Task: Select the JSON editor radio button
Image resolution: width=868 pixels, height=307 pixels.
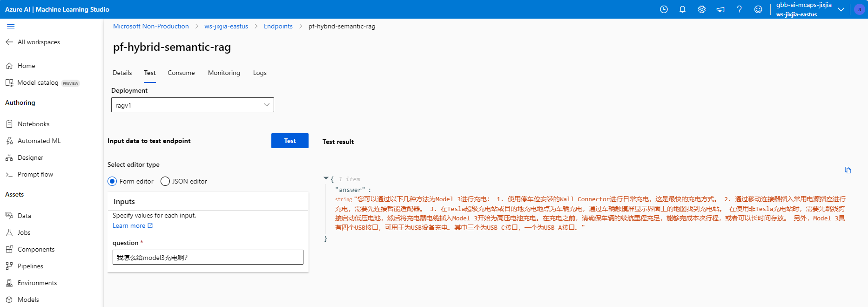Action: [165, 181]
